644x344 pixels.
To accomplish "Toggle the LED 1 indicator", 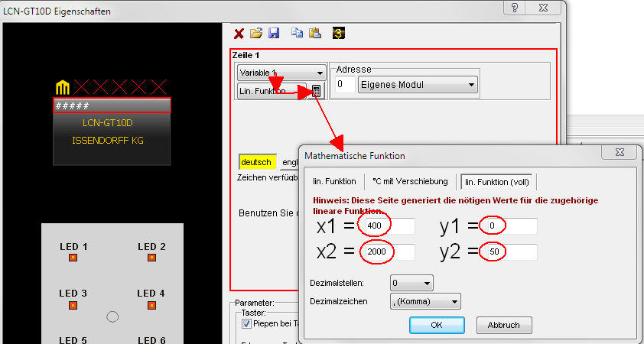I will click(x=73, y=258).
